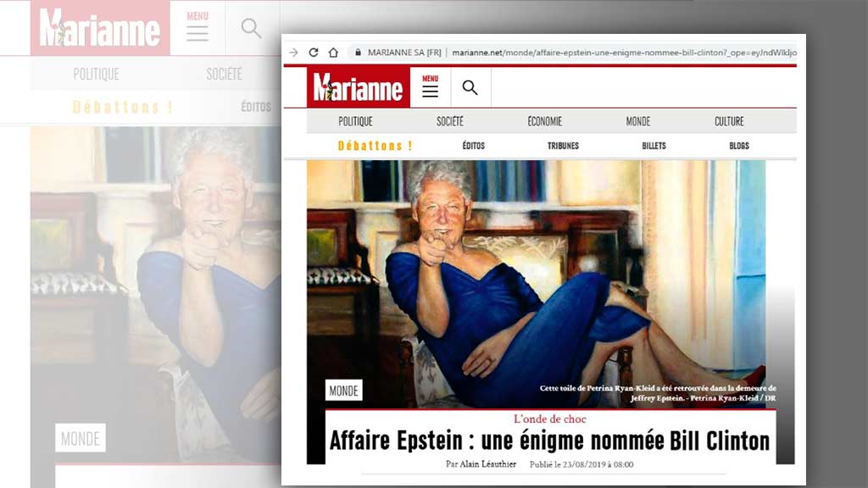Open the MONDE section in the navigation bar
Image resolution: width=868 pixels, height=488 pixels.
point(638,121)
